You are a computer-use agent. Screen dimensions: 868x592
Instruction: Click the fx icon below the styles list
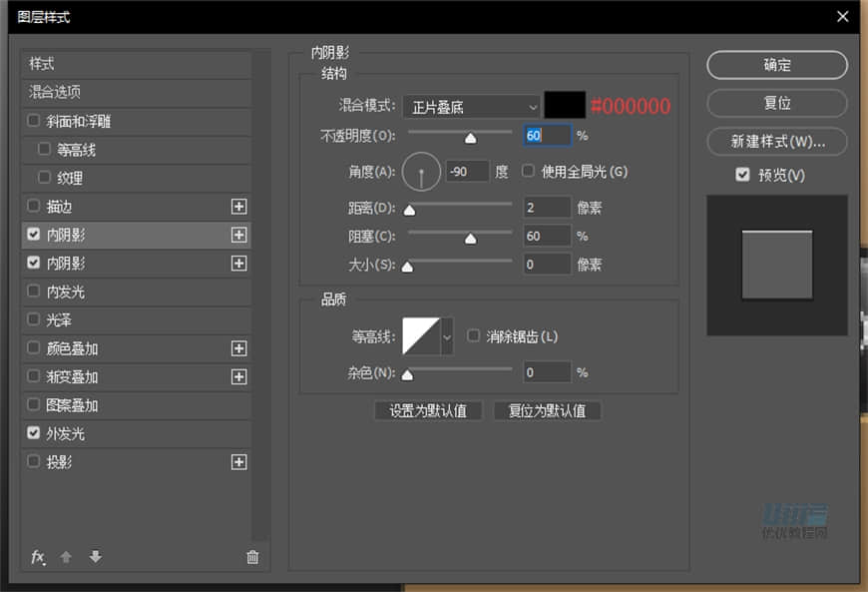coord(38,557)
